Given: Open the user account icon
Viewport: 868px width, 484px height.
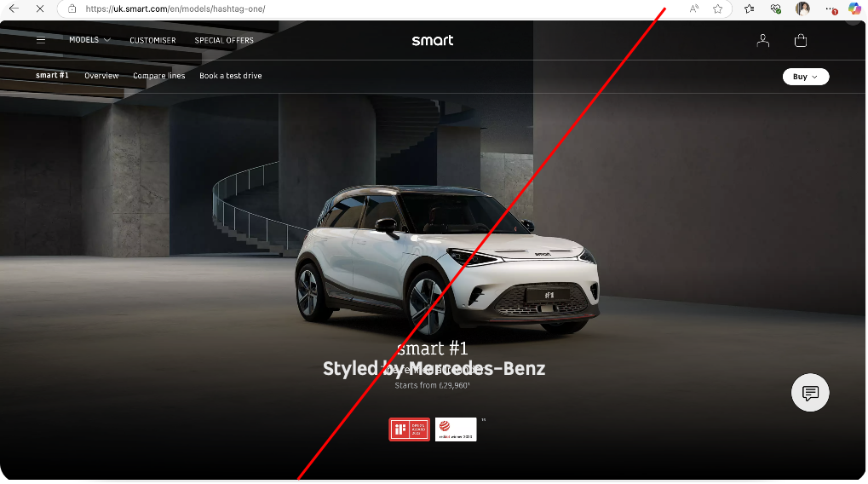Looking at the screenshot, I should click(763, 40).
